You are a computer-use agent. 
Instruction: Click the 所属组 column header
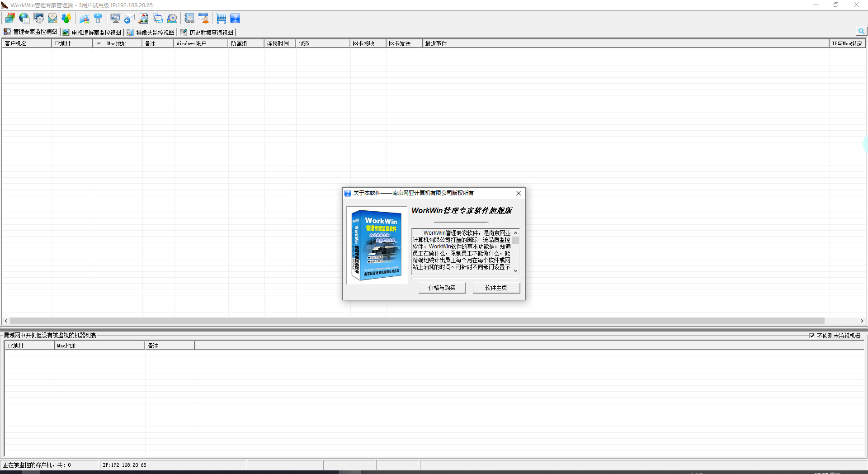tap(246, 43)
